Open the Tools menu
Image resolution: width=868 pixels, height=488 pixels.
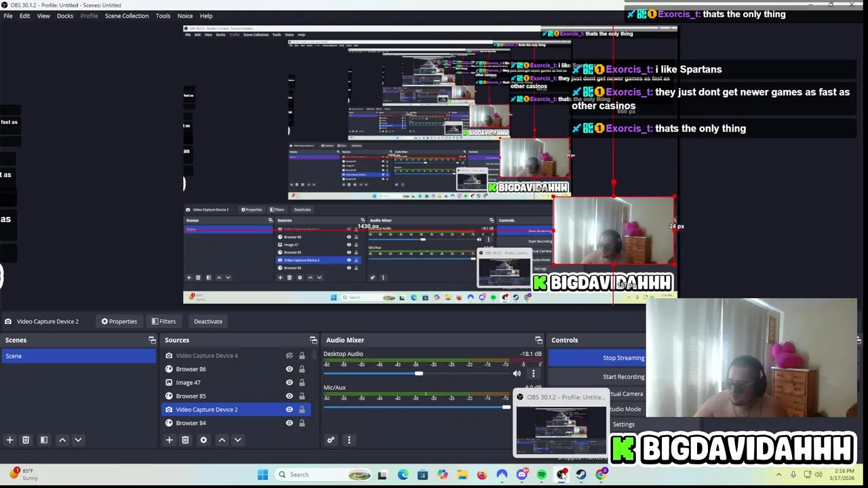coord(163,16)
